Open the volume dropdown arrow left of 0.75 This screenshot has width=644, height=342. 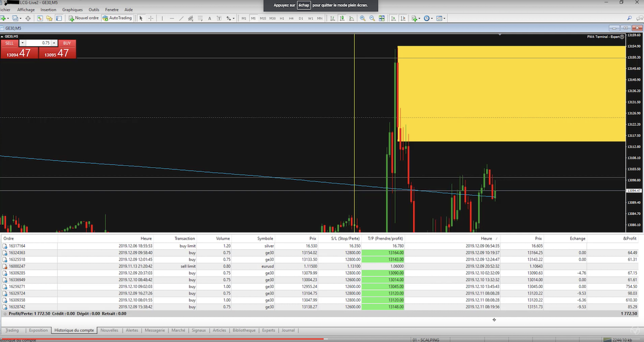[22, 43]
